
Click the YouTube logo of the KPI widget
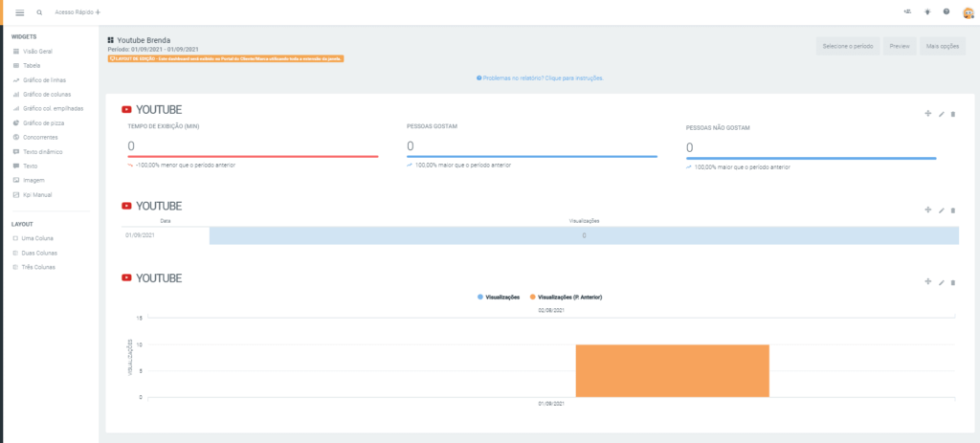127,110
